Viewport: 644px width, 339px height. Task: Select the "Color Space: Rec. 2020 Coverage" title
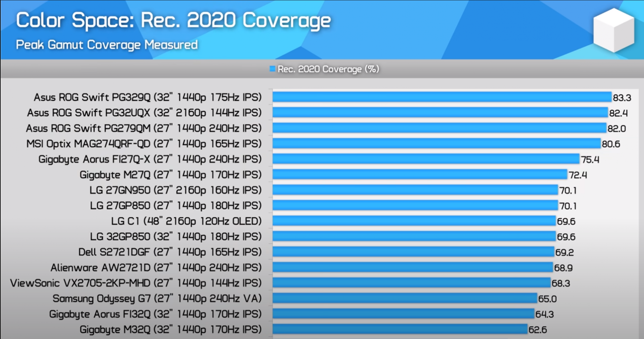174,21
